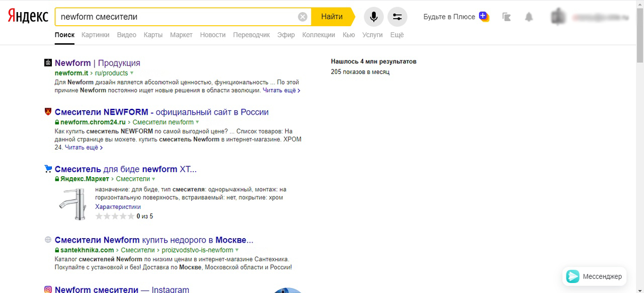Image resolution: width=644 pixels, height=293 pixels.
Task: Click the chrom24 result shield favicon
Action: pyautogui.click(x=48, y=112)
